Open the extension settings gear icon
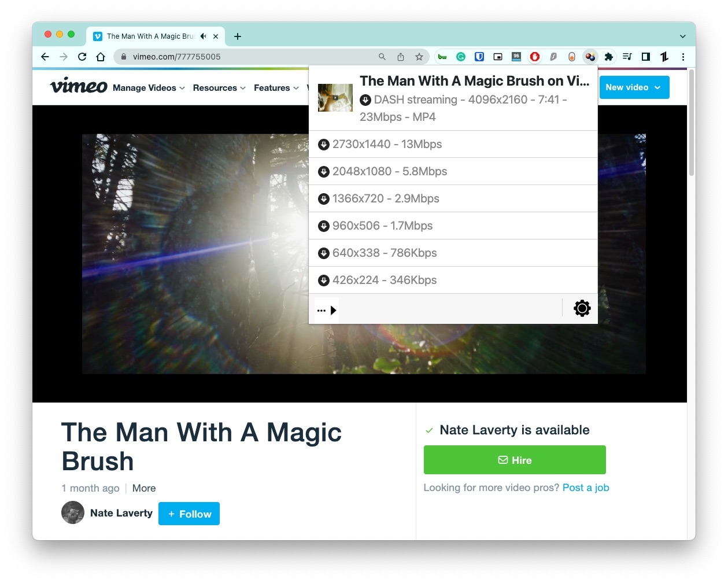This screenshot has width=728, height=583. pos(582,308)
